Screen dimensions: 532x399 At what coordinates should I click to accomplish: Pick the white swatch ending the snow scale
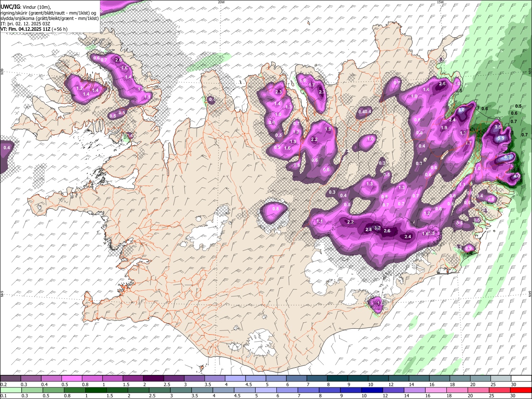(x=521, y=379)
